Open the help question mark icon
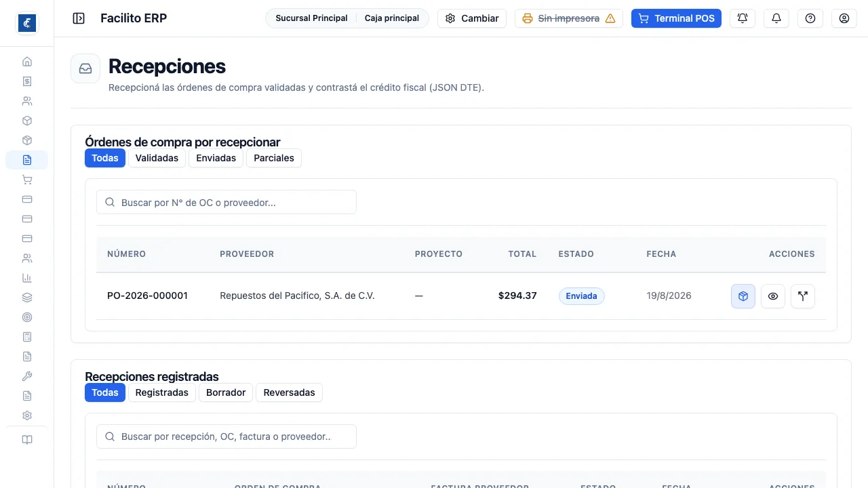 pos(810,18)
